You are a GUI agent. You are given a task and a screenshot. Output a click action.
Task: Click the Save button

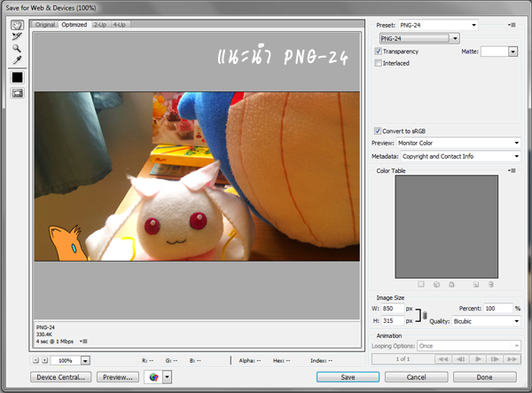click(348, 377)
